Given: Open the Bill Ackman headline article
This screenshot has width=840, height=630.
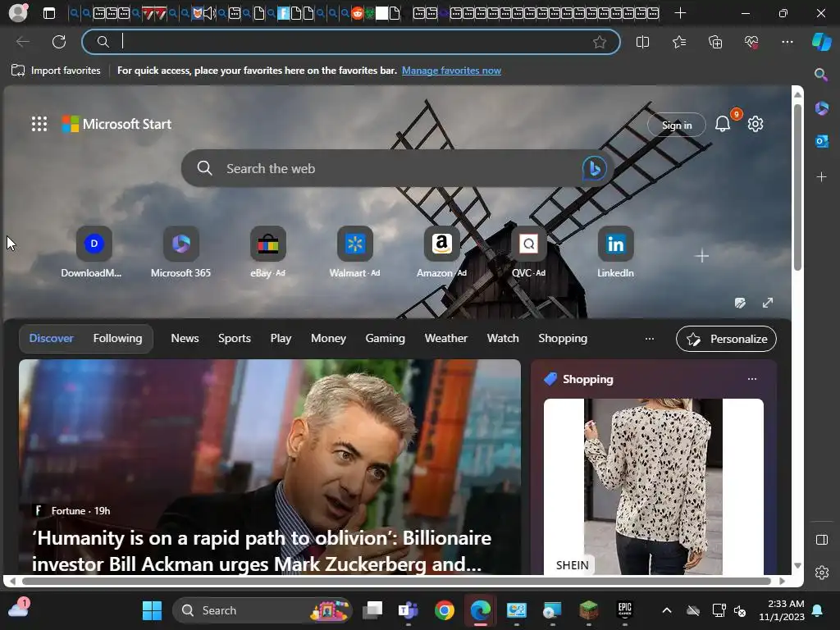Looking at the screenshot, I should coord(262,550).
